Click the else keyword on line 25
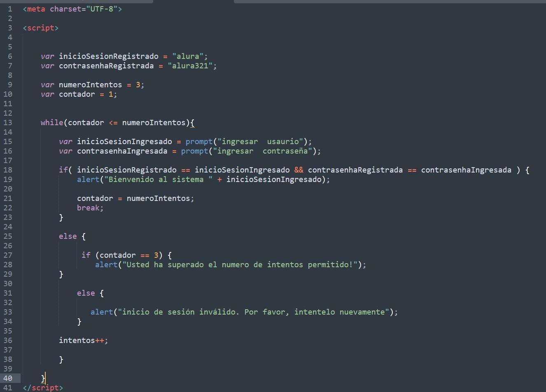 [x=68, y=236]
